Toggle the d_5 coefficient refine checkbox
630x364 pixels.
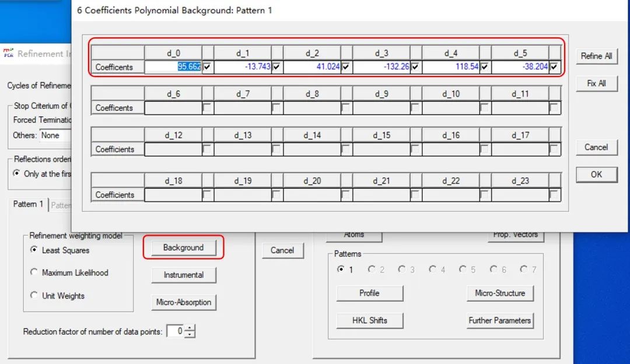tap(554, 67)
